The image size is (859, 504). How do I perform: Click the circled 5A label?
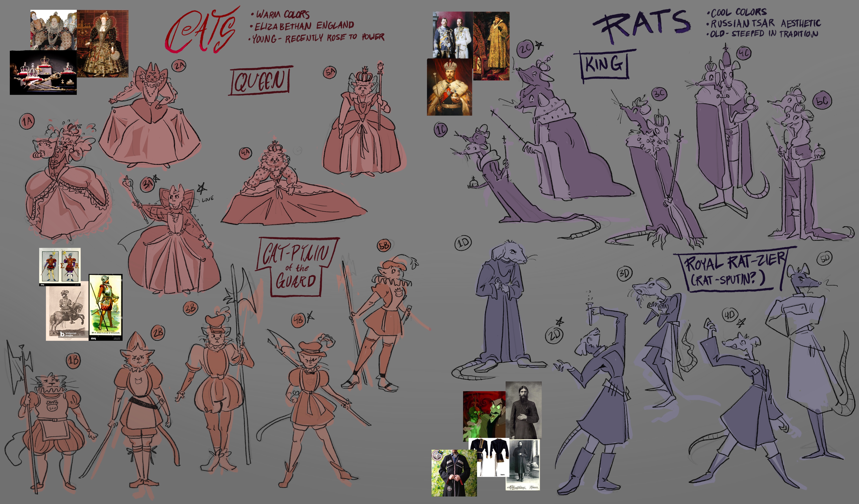330,72
